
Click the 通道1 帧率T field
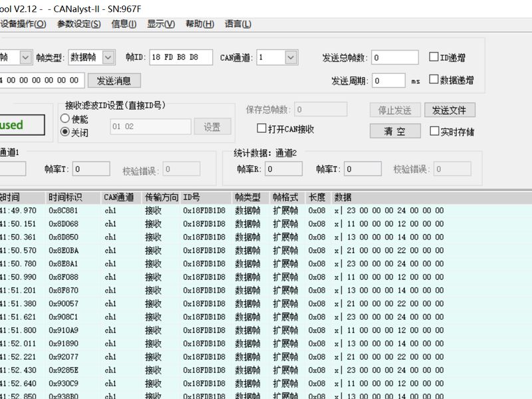coord(91,169)
